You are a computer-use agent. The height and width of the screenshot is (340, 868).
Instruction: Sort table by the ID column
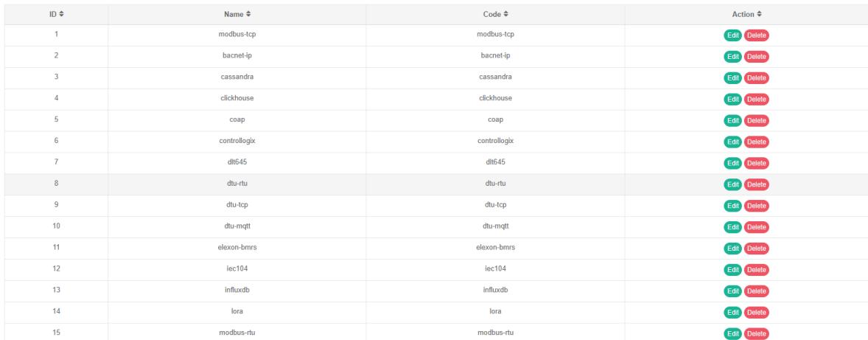click(x=56, y=14)
